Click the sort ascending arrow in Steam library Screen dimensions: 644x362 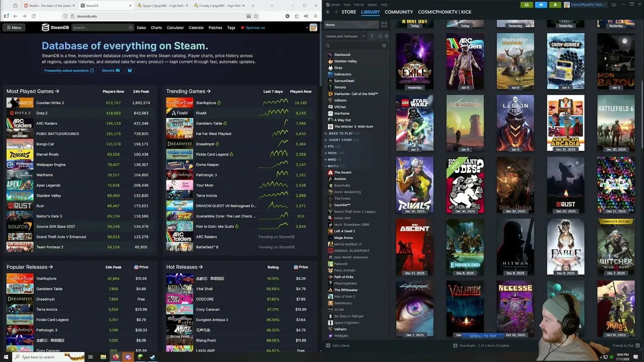[x=372, y=36]
